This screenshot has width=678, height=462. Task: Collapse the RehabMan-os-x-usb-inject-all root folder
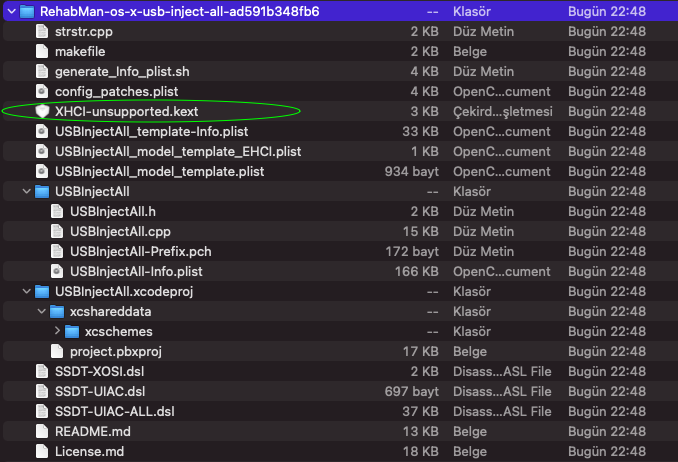click(9, 11)
